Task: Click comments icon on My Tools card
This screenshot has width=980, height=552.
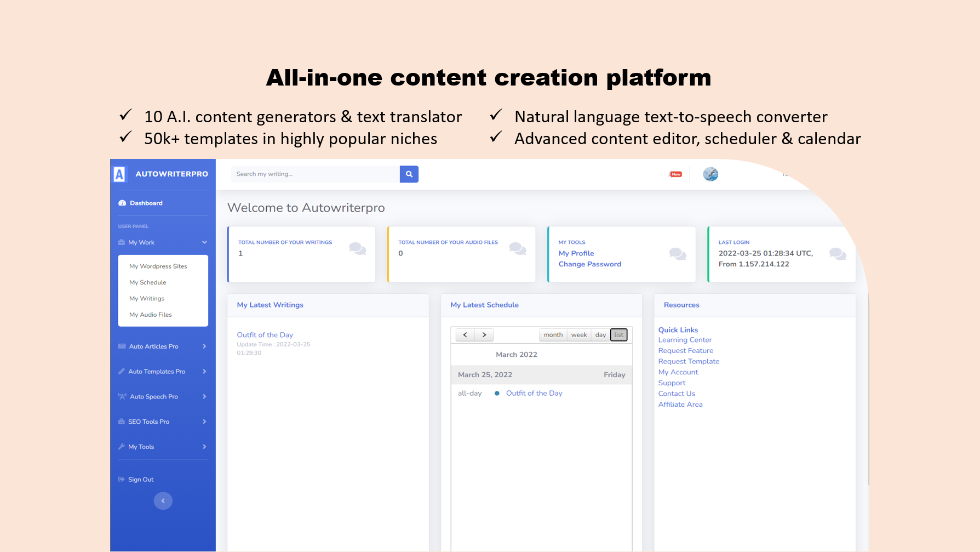Action: tap(678, 254)
